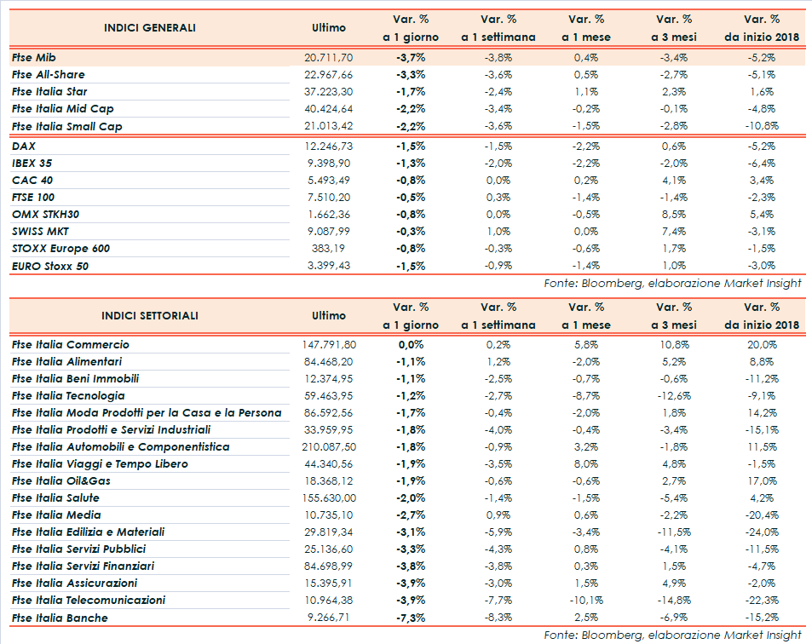Click the IBEX 35 index name
The image size is (812, 644).
(x=32, y=163)
